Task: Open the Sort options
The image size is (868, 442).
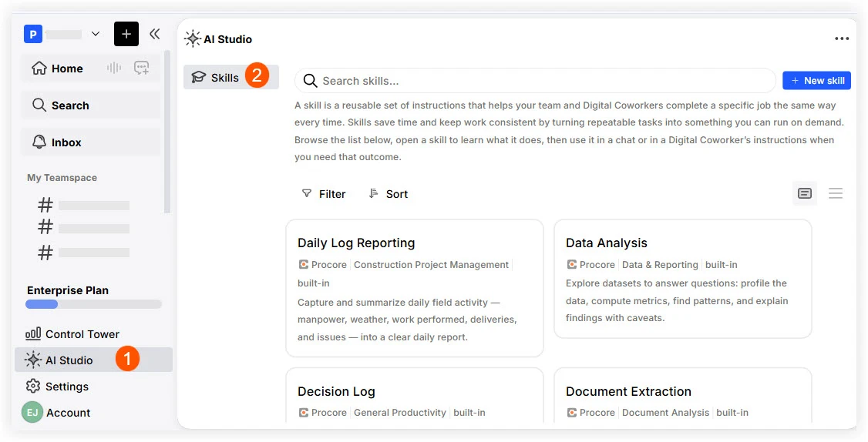Action: click(x=388, y=194)
